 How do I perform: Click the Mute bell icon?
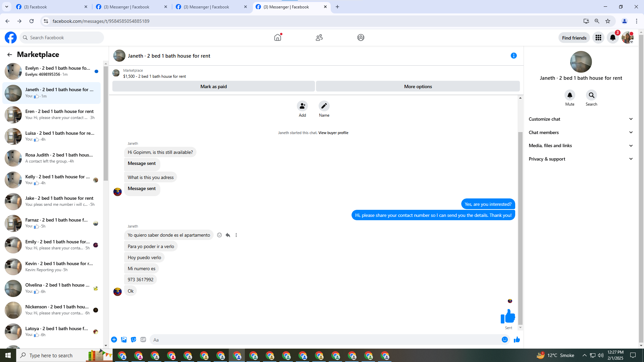point(570,95)
